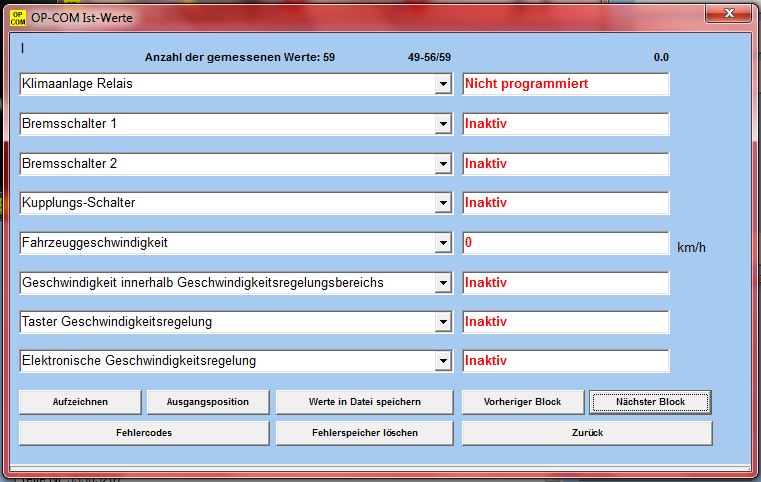
Task: Expand the Elektronische Geschwindigkeitsregelung dropdown arrow
Action: (443, 361)
